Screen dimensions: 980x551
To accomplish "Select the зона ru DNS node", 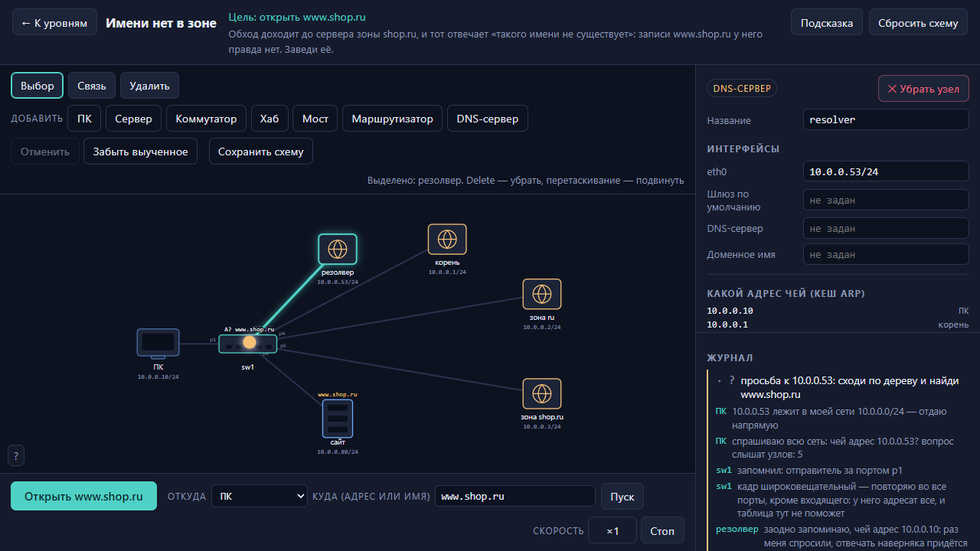I will tap(542, 294).
